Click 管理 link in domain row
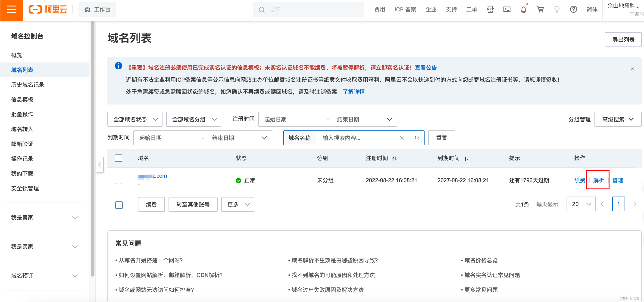This screenshot has width=644, height=302. click(618, 180)
